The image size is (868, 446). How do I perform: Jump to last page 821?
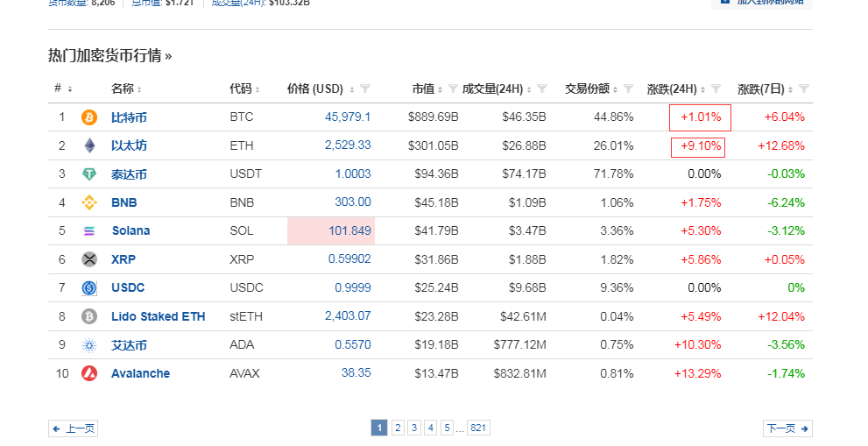pyautogui.click(x=478, y=428)
